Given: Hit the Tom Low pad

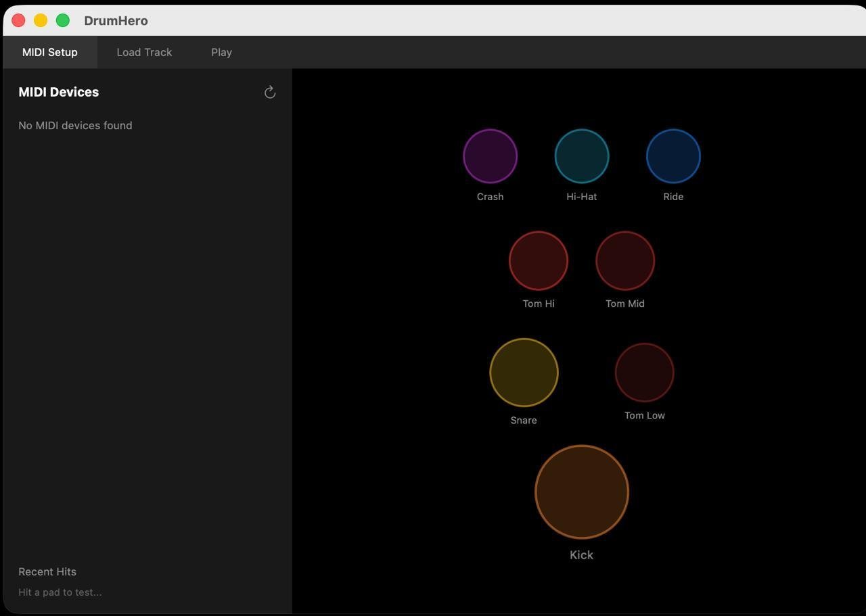Looking at the screenshot, I should coord(644,373).
